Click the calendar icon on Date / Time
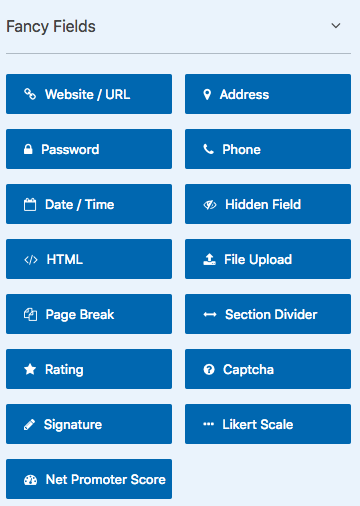Screen dimensions: 360x506 point(30,204)
